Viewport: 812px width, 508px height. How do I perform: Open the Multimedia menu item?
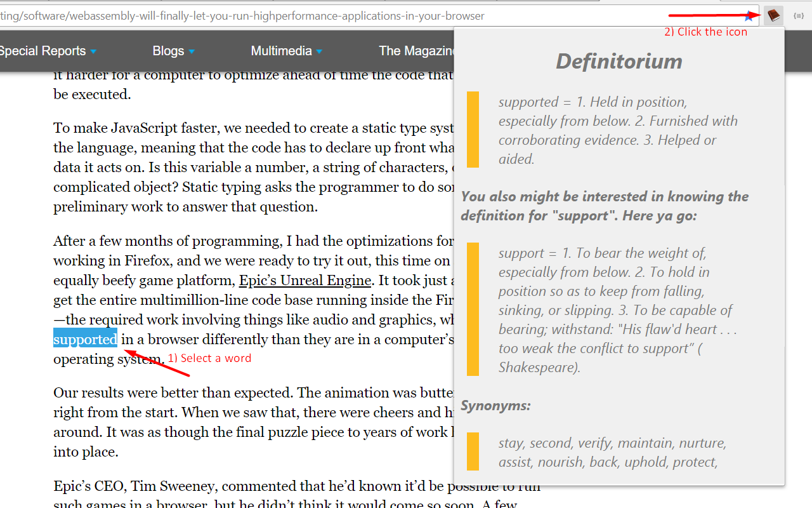[281, 51]
